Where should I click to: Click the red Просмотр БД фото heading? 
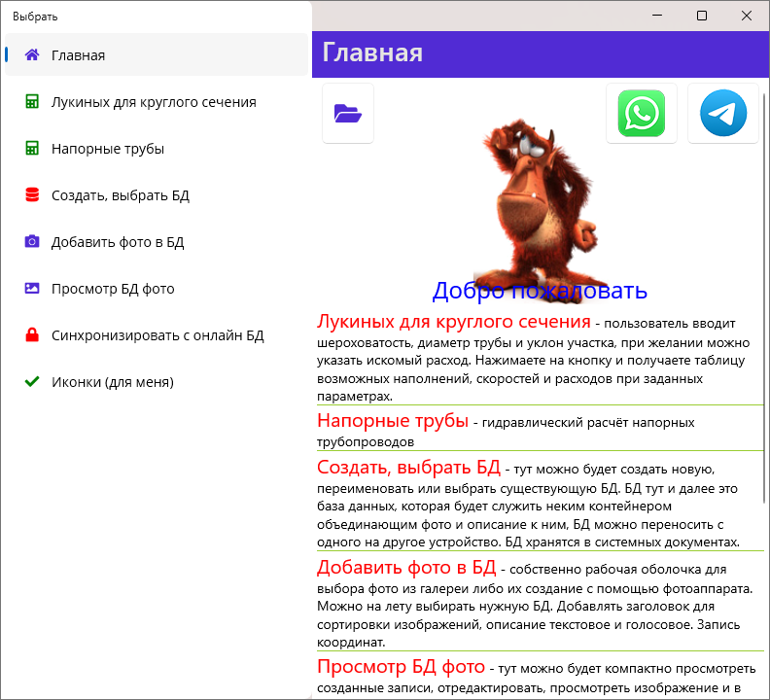point(401,667)
